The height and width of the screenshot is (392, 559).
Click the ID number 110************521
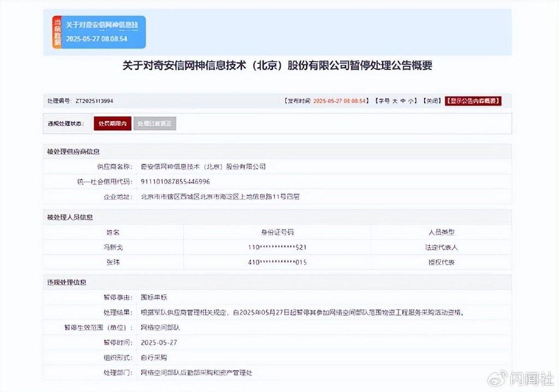(277, 247)
